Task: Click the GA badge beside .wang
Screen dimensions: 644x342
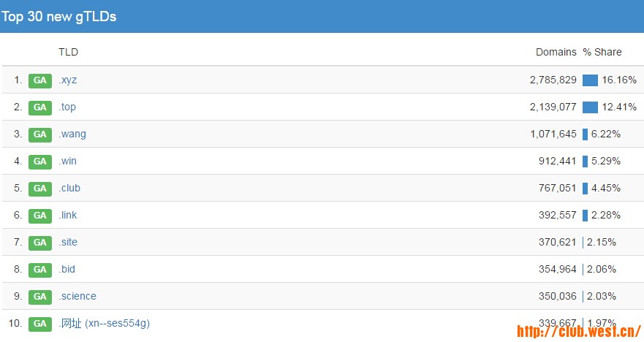Action: pyautogui.click(x=39, y=134)
